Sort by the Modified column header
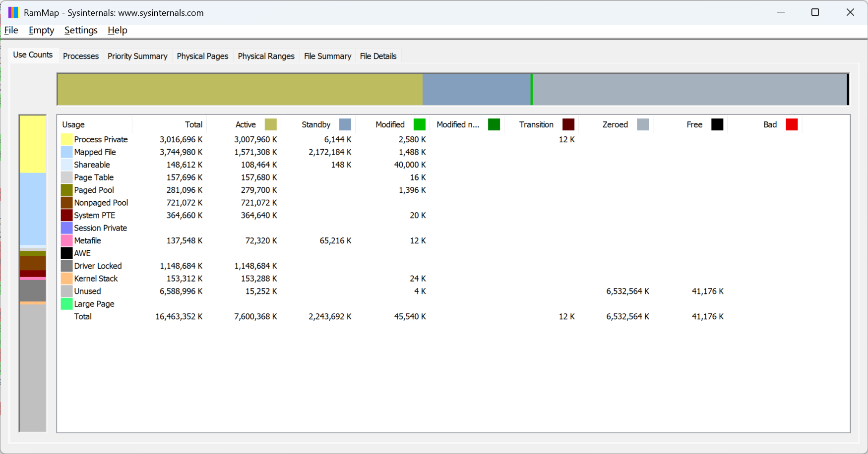 (x=393, y=124)
